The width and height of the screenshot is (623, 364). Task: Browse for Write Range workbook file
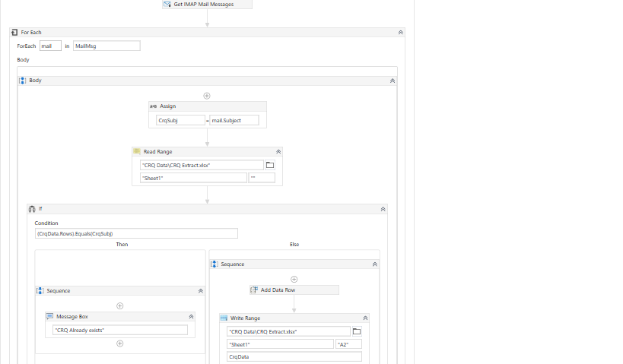pyautogui.click(x=357, y=331)
